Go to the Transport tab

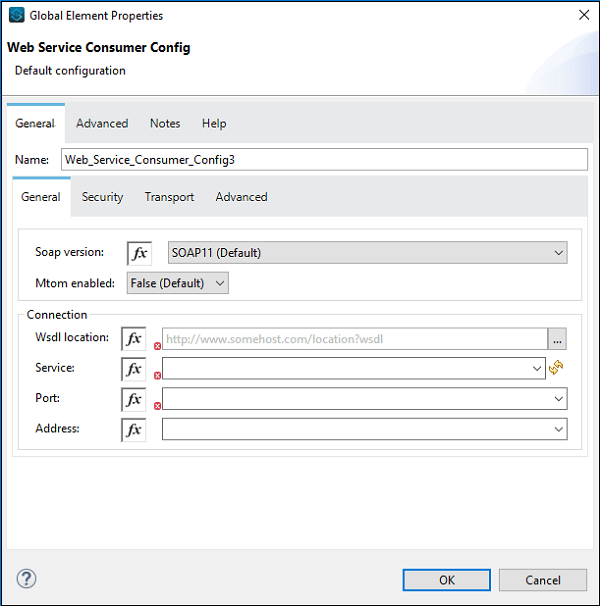169,197
